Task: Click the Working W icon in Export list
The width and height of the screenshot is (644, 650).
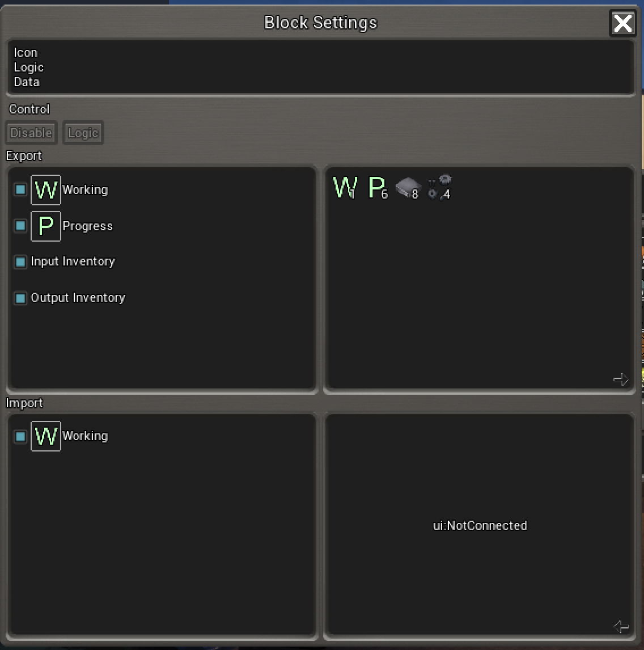Action: point(45,190)
